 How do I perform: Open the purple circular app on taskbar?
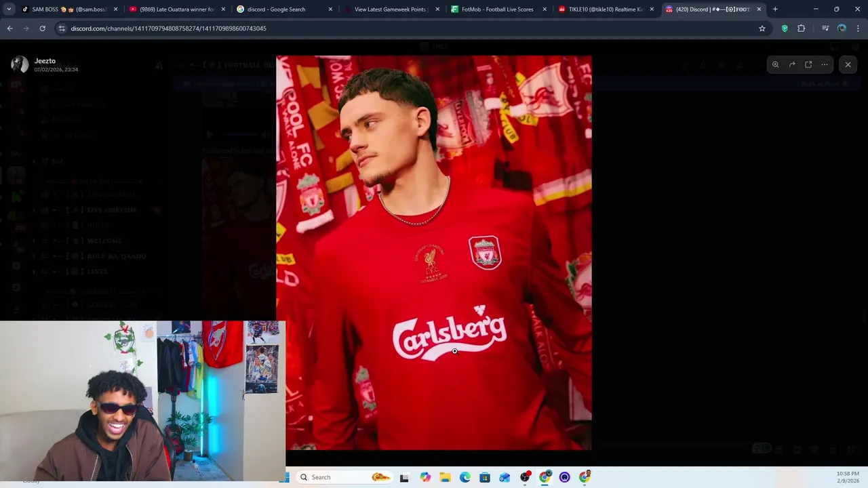(x=564, y=477)
